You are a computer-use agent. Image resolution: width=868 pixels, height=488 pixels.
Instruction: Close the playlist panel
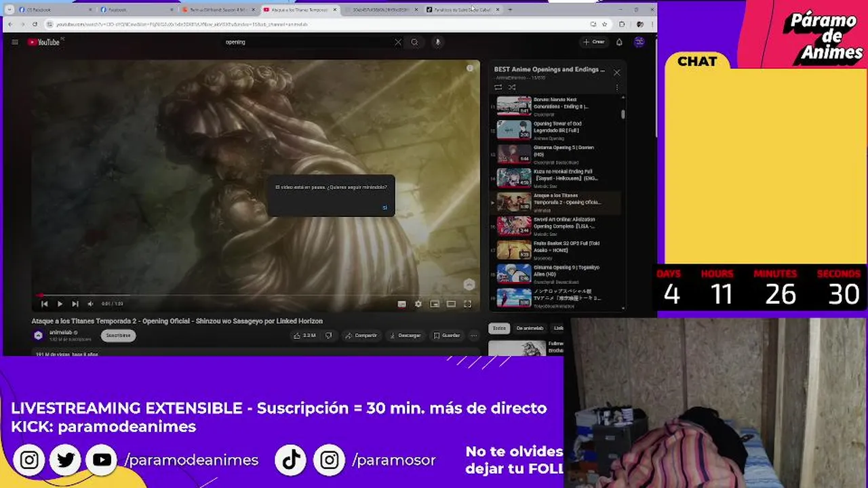coord(616,73)
